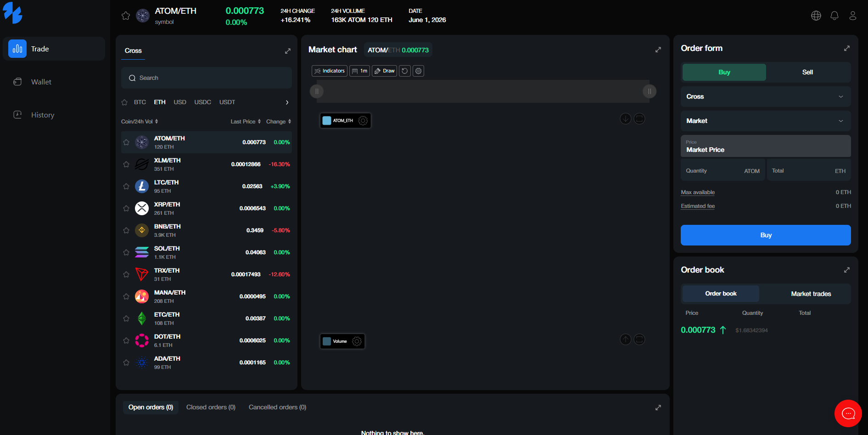Open the Trade section in sidebar

[x=54, y=49]
